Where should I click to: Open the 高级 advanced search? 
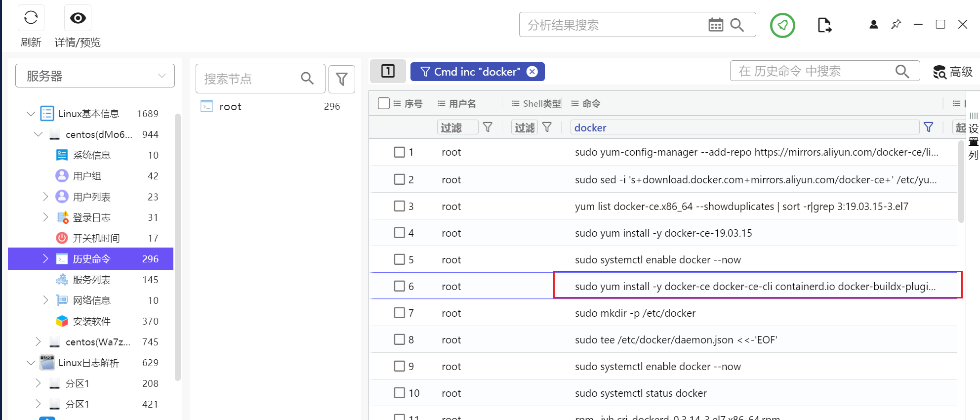(953, 72)
